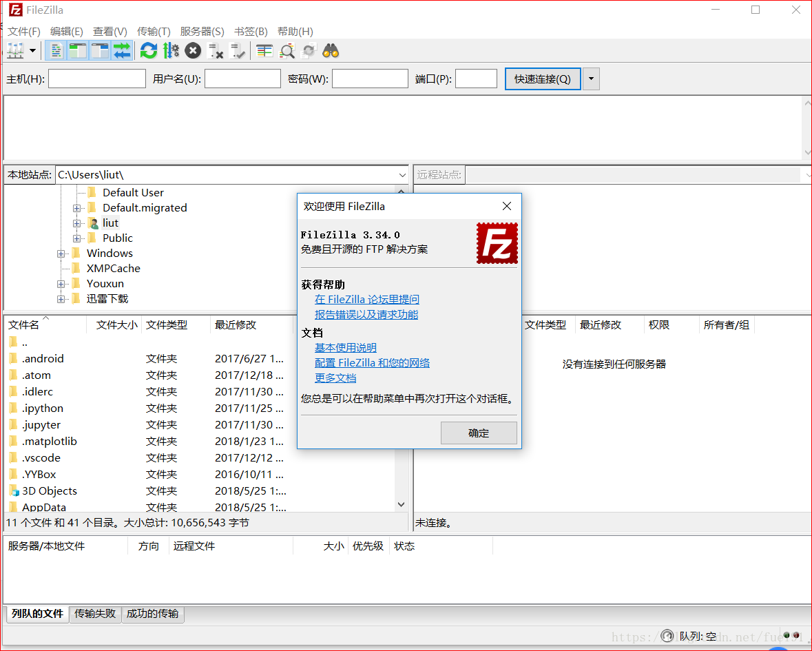This screenshot has height=651, width=812.
Task: Expand the Public folder node
Action: point(76,238)
